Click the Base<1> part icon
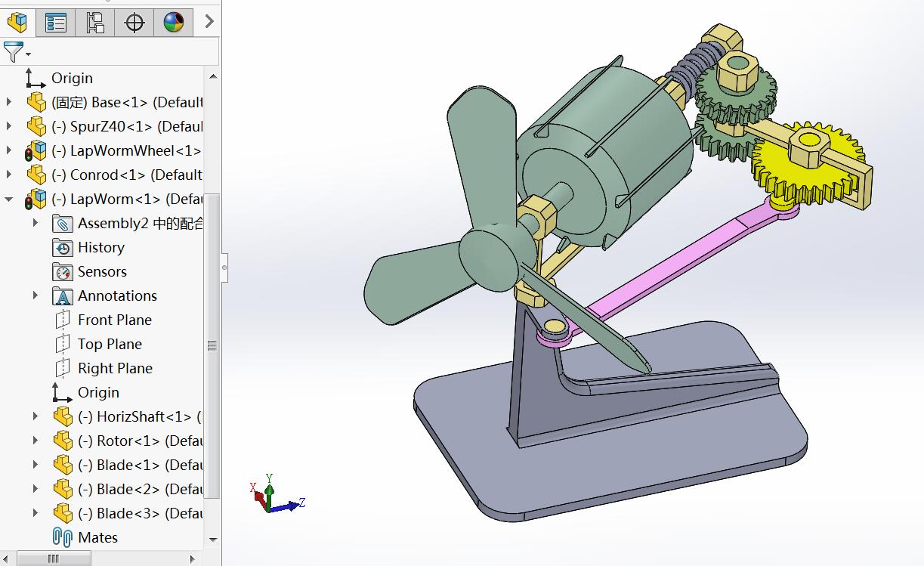Screen dimensions: 924x566 (x=36, y=102)
